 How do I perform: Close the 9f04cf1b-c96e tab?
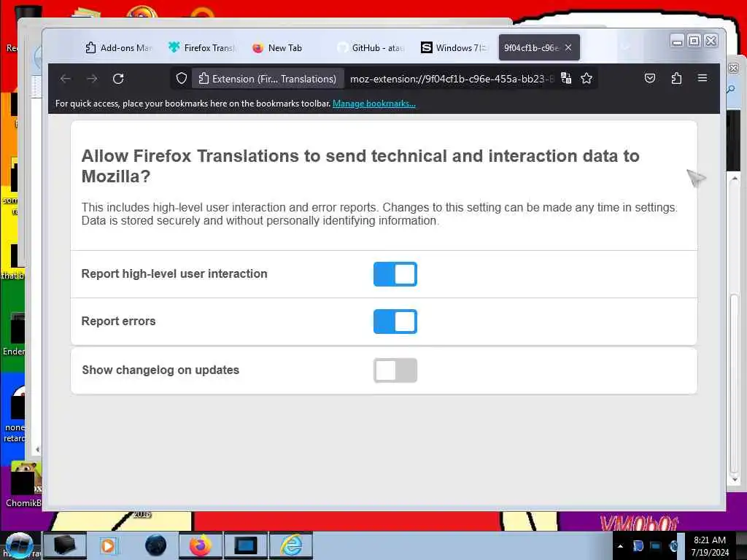(x=568, y=47)
